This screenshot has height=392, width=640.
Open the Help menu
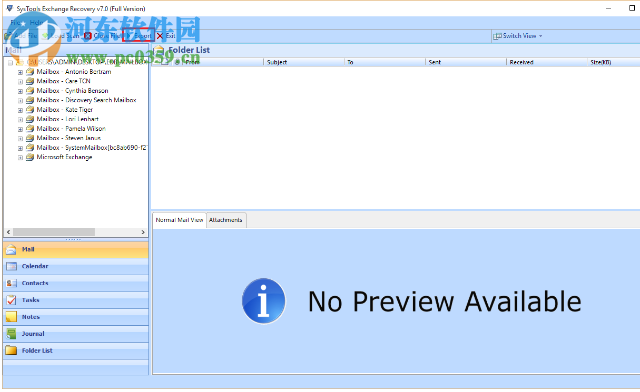[x=36, y=22]
